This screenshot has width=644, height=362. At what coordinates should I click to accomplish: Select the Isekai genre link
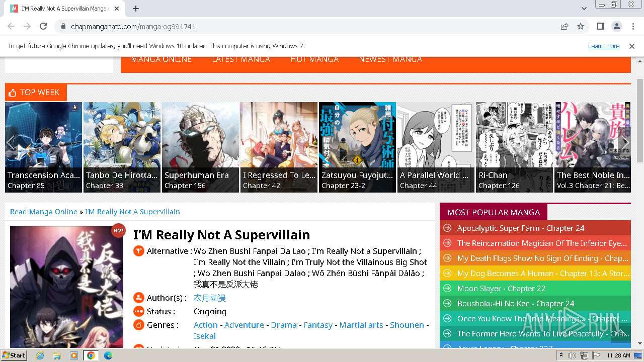click(205, 336)
